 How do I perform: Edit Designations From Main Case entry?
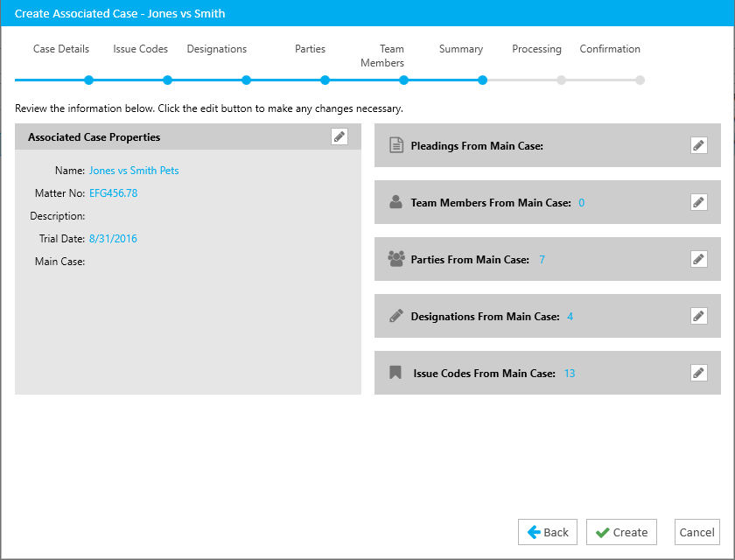pos(698,316)
